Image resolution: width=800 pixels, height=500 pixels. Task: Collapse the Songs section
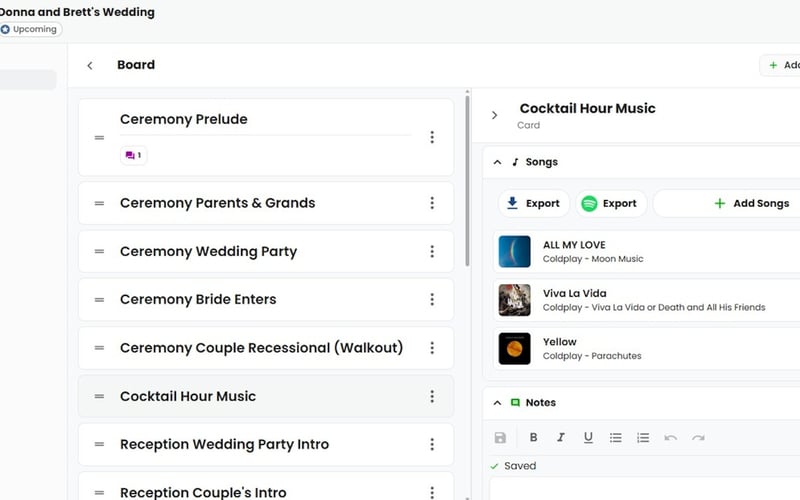click(497, 162)
